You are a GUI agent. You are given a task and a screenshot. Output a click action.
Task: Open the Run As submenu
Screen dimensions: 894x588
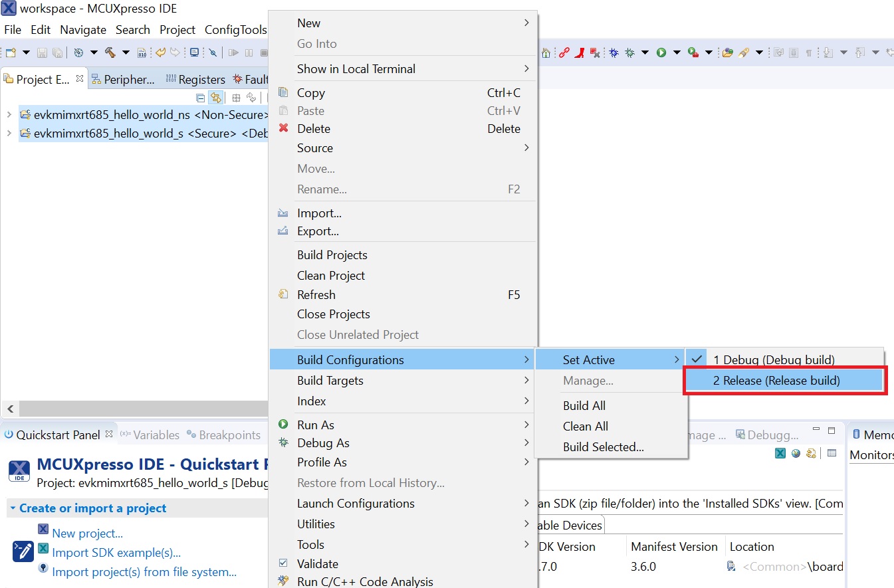coord(403,425)
